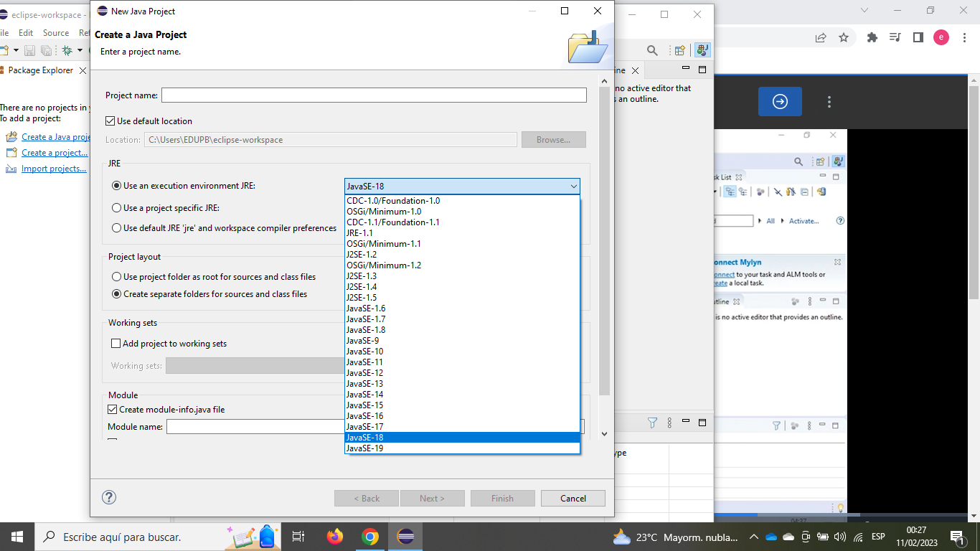The width and height of the screenshot is (980, 551).
Task: Click dialog vertical scrollbar down arrow
Action: pyautogui.click(x=604, y=433)
